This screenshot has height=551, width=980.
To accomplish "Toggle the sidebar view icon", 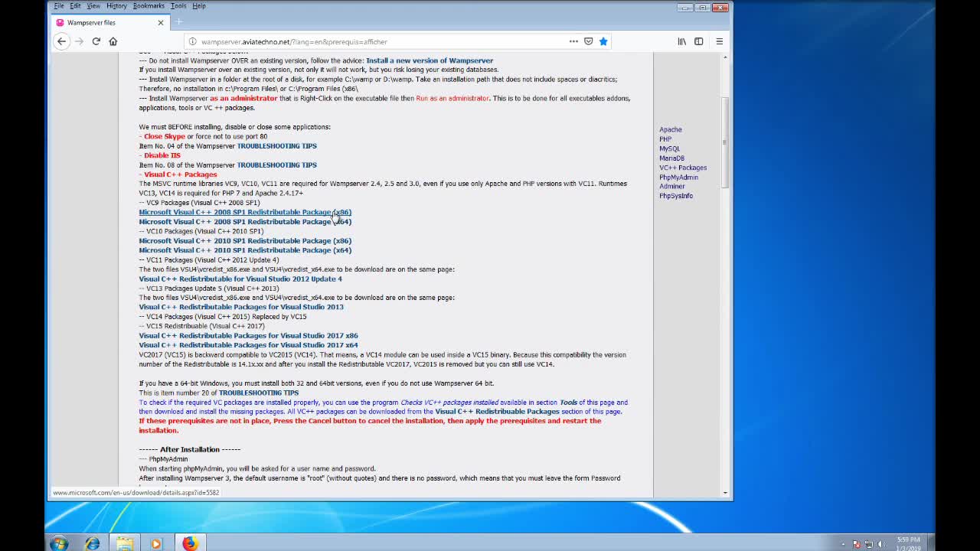I will click(699, 41).
